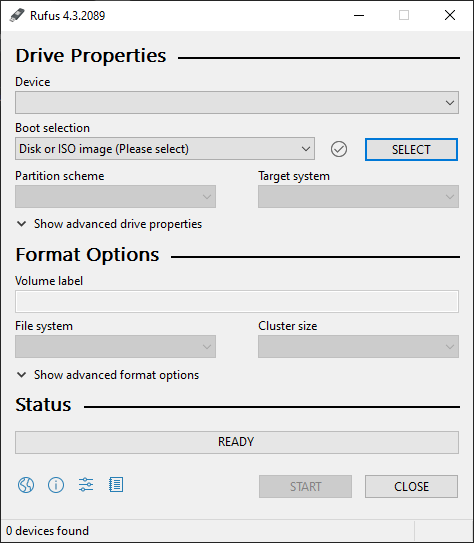Image resolution: width=474 pixels, height=543 pixels.
Task: Click the START button
Action: tap(305, 487)
